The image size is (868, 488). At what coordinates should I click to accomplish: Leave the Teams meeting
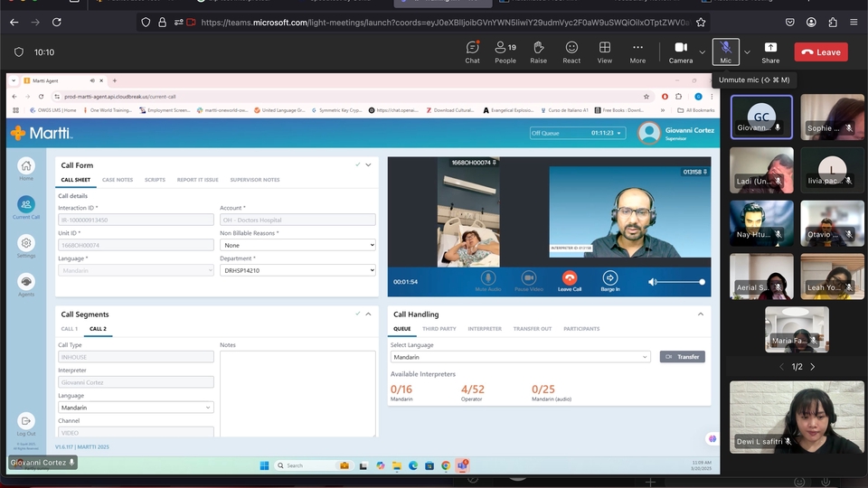821,52
